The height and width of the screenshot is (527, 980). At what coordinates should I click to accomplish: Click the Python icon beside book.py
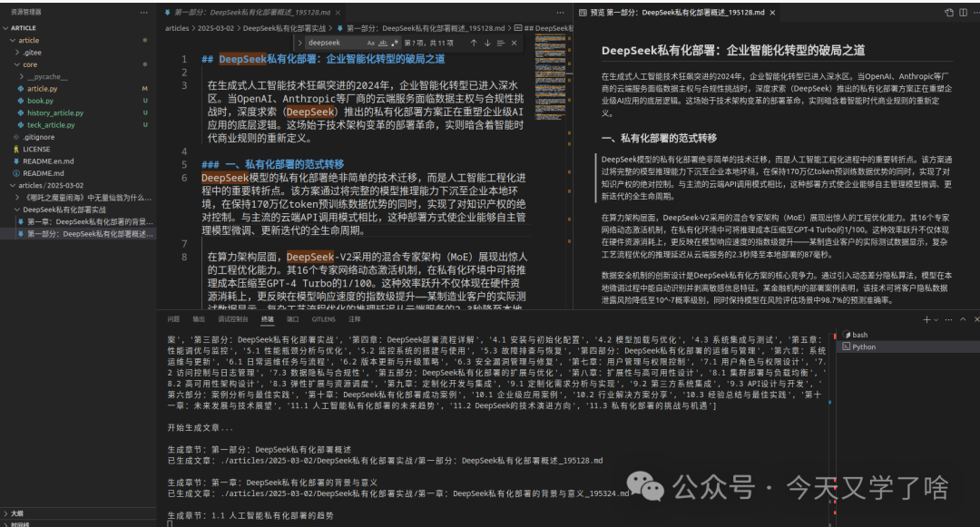(x=21, y=101)
